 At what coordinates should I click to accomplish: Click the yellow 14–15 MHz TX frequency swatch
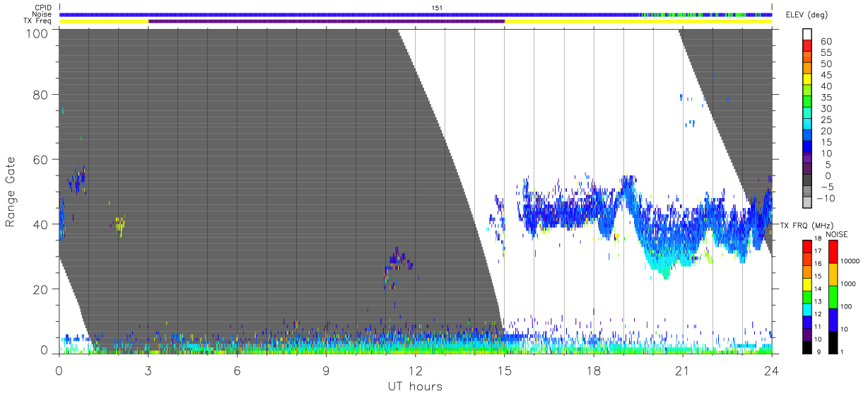(808, 284)
